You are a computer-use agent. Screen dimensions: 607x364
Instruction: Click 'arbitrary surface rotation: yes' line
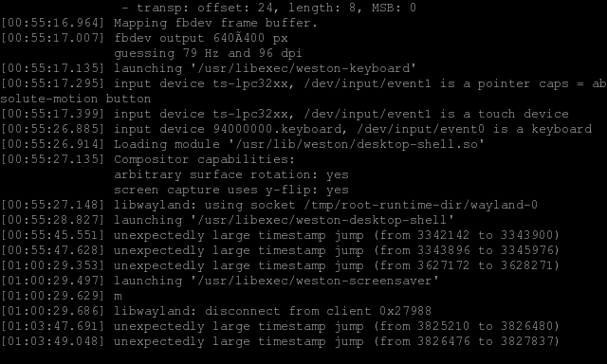[231, 174]
